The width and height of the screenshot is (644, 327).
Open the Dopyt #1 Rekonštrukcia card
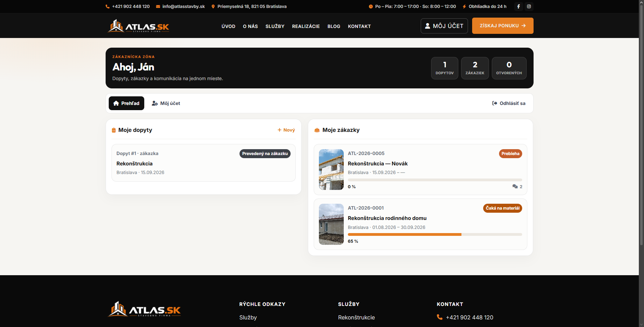204,163
